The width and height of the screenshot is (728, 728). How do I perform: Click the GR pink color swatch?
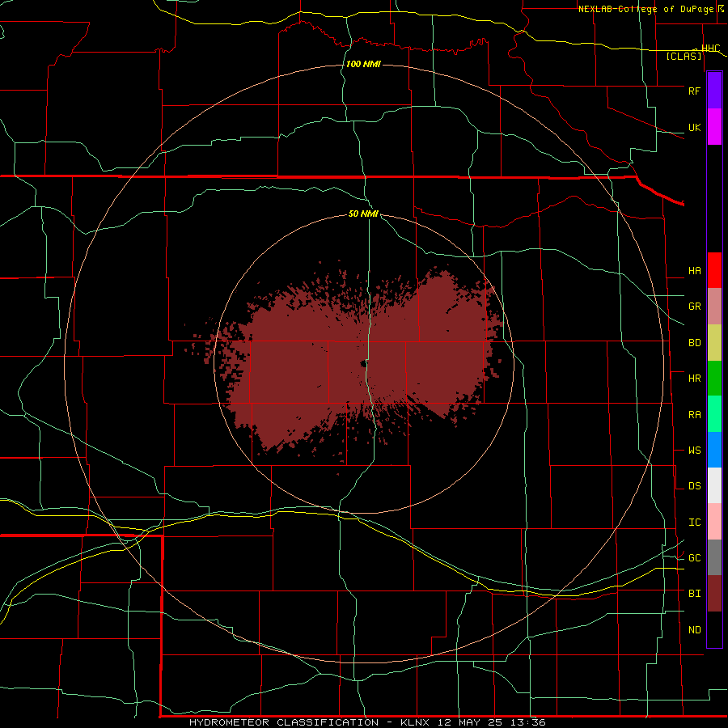pyautogui.click(x=714, y=307)
